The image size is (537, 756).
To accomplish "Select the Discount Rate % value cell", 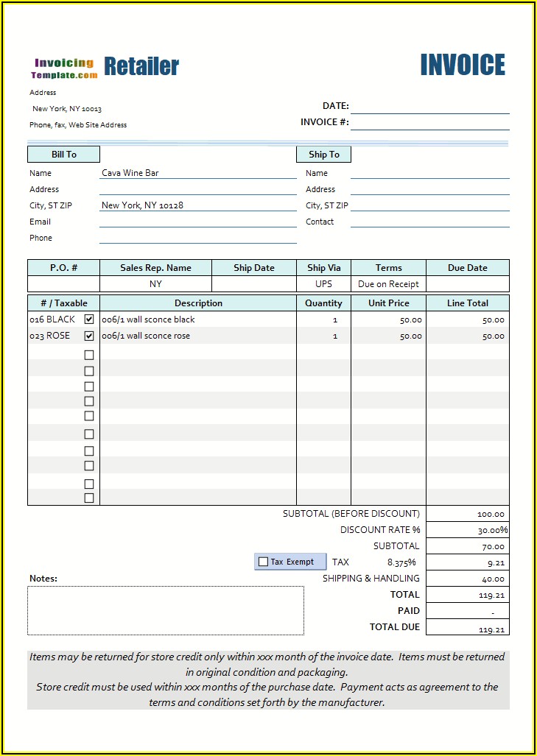I will coord(467,530).
